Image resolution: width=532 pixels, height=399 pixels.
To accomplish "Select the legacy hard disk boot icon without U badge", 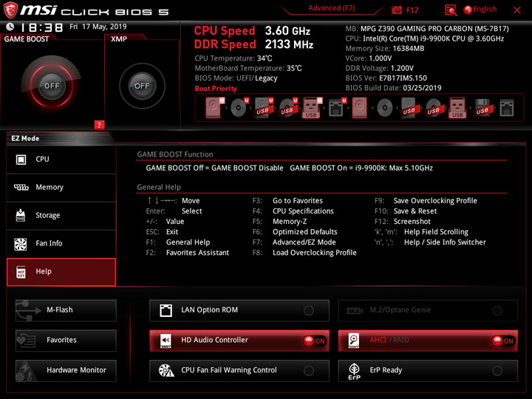I will pos(359,108).
